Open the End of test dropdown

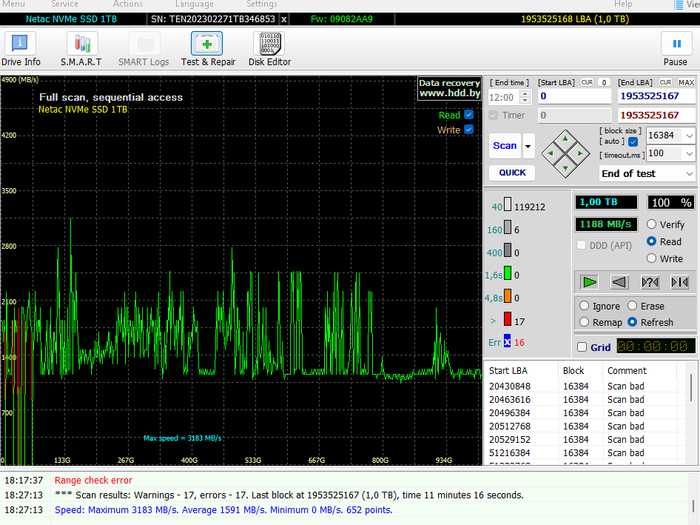(x=647, y=173)
